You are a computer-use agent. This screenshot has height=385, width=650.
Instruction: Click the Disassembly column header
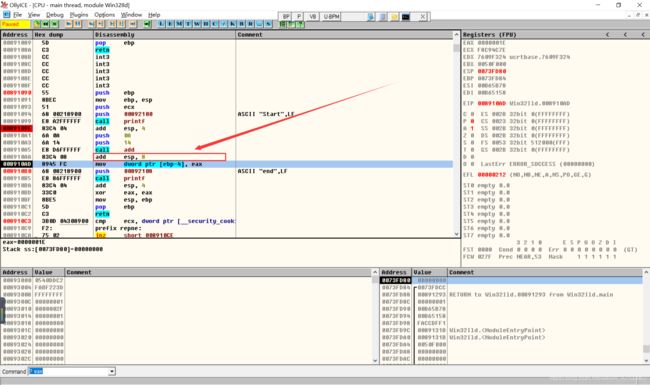pyautogui.click(x=165, y=35)
